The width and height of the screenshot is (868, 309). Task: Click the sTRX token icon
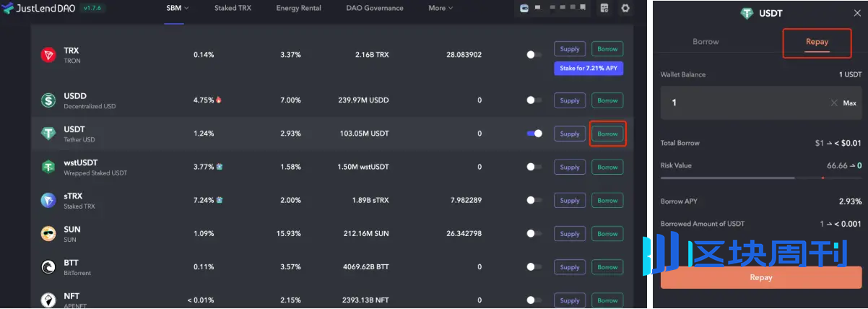click(48, 200)
